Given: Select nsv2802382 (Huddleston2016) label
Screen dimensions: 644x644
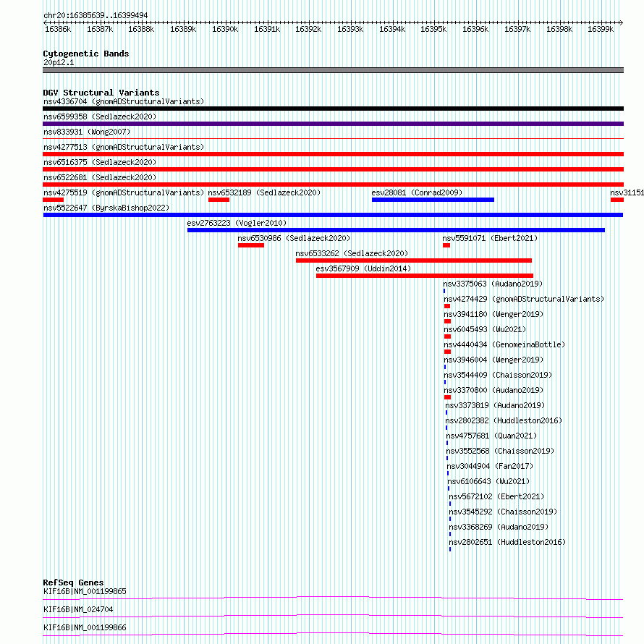Looking at the screenshot, I should tap(504, 420).
